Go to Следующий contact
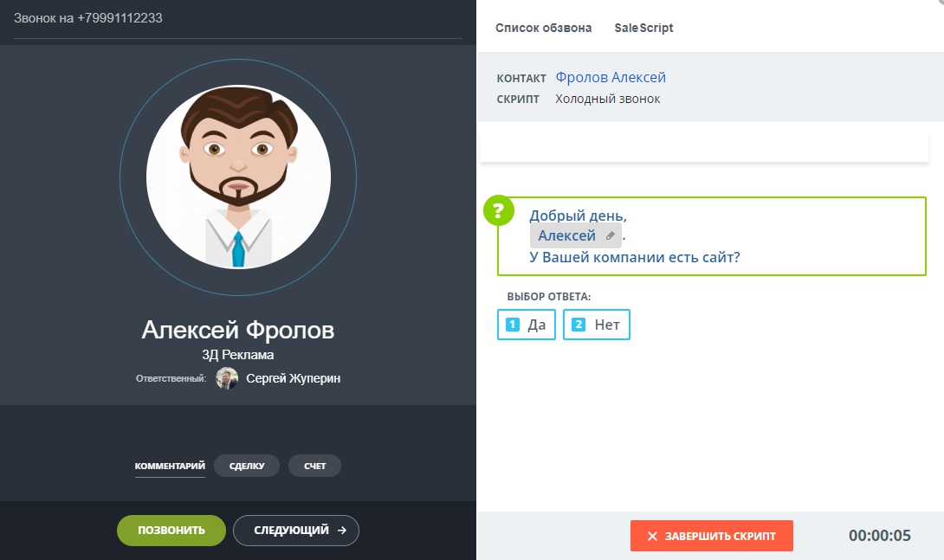Viewport: 944px width, 560px height. [296, 531]
